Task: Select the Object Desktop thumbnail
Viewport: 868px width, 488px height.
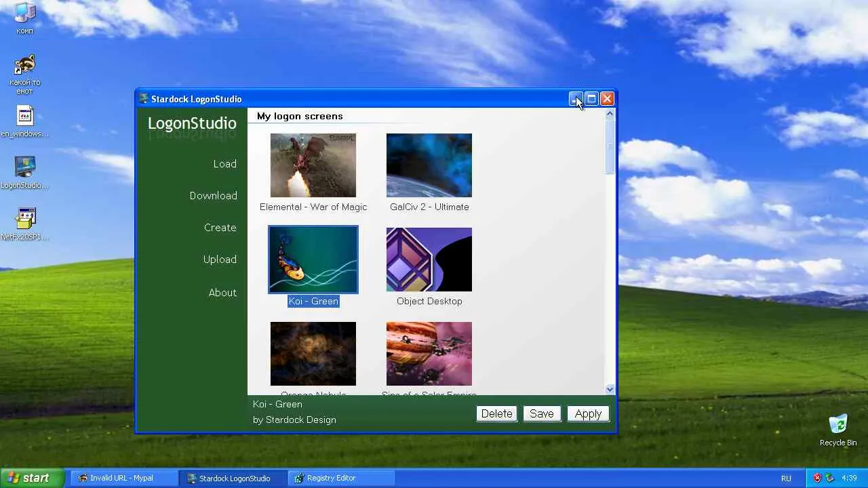Action: click(x=429, y=260)
